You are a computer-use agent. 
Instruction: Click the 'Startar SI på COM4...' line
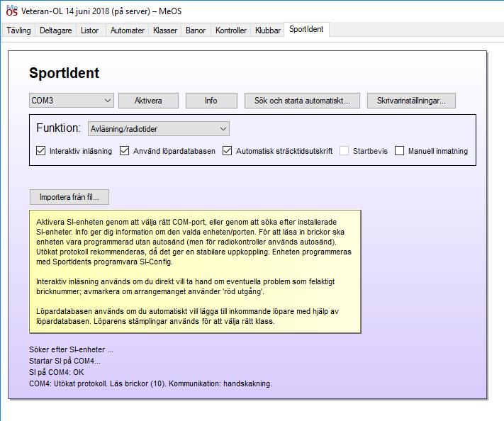(x=65, y=361)
